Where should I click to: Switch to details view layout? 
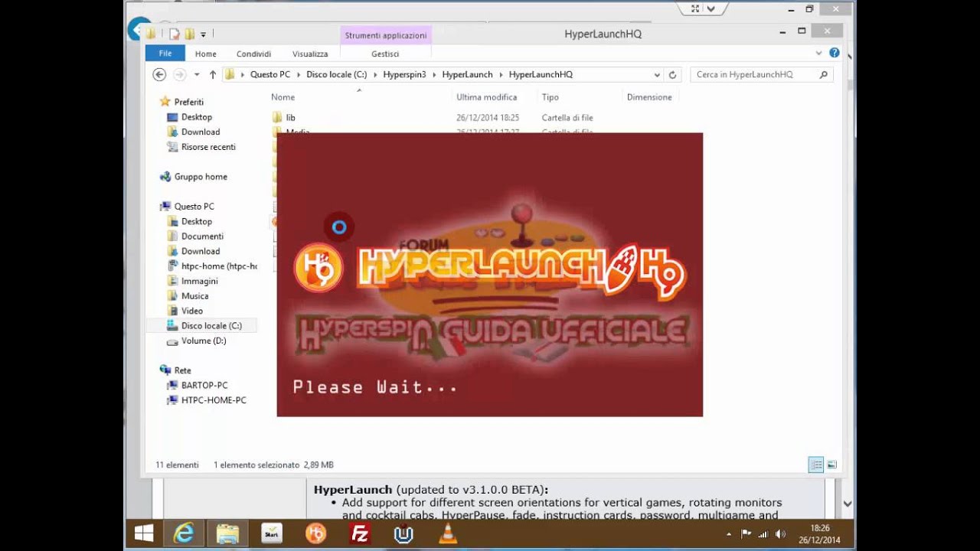pyautogui.click(x=816, y=465)
